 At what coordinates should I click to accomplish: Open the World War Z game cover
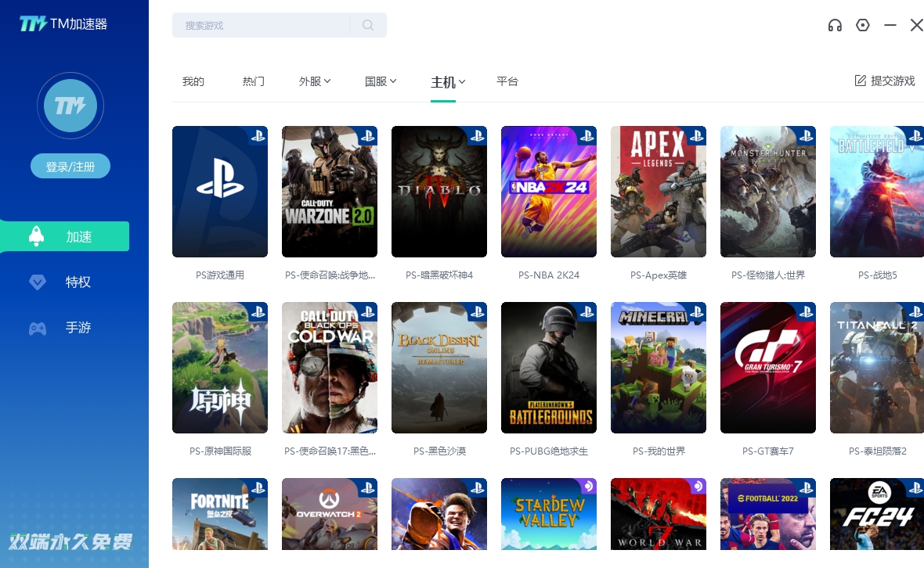click(x=659, y=514)
